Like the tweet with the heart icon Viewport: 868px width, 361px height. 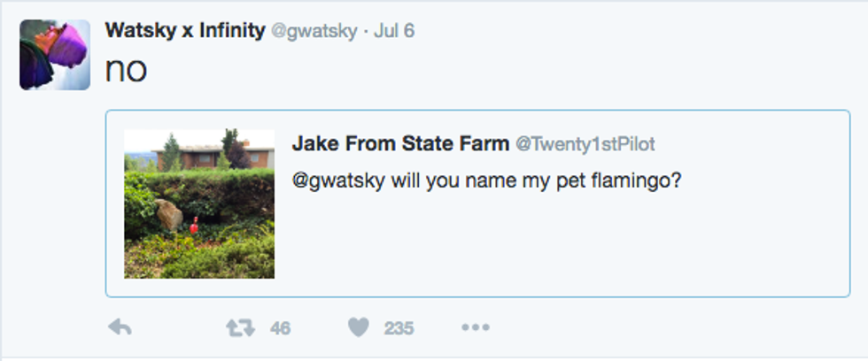[x=358, y=328]
